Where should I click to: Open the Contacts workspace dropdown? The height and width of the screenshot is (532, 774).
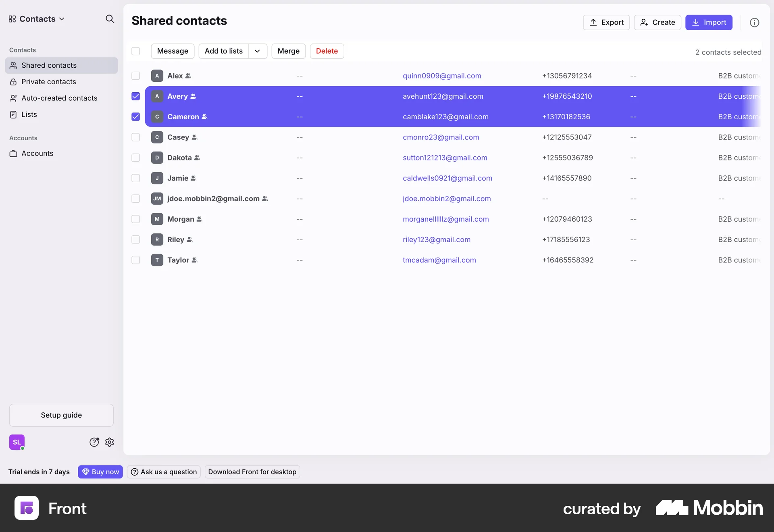(x=36, y=19)
